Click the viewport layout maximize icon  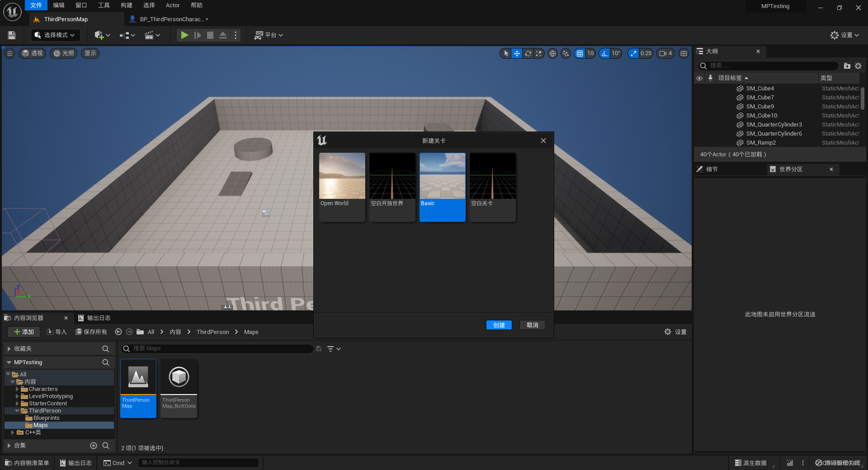point(684,53)
